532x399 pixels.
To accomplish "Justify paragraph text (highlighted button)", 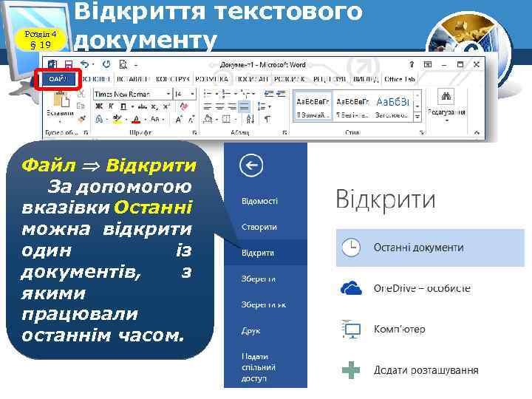I will point(245,107).
